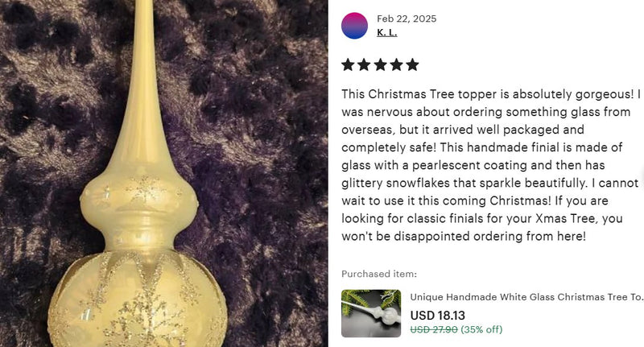644x347 pixels.
Task: Click the review text paragraph
Action: (491, 165)
